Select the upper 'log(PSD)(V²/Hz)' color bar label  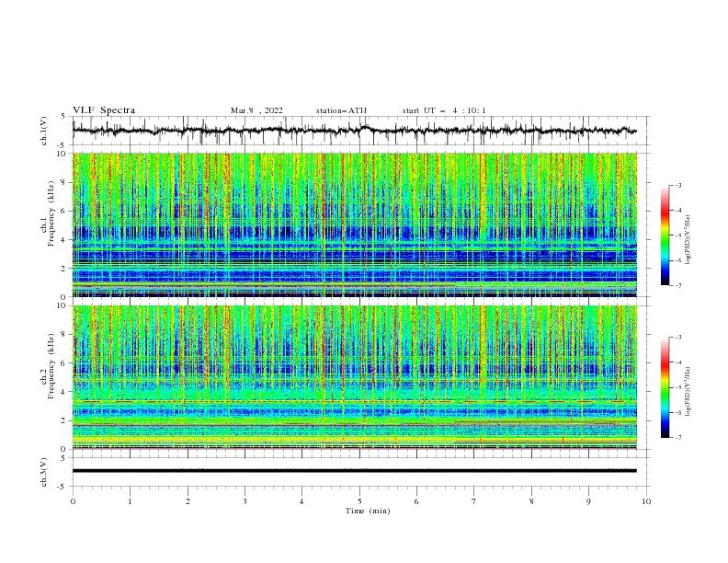point(688,240)
